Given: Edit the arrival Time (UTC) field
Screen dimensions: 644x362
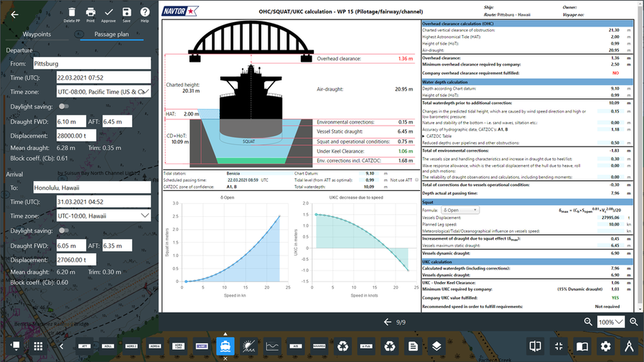Looking at the screenshot, I should coord(103,202).
